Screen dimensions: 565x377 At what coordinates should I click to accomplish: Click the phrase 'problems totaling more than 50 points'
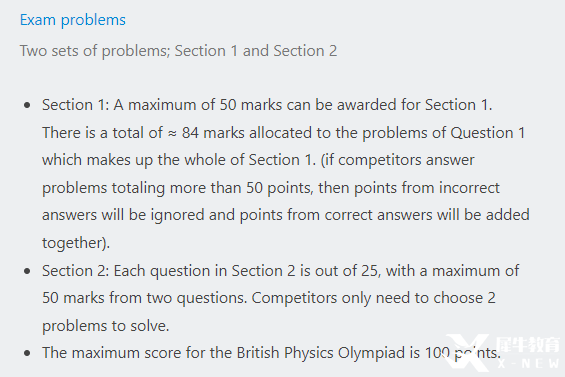pyautogui.click(x=177, y=188)
